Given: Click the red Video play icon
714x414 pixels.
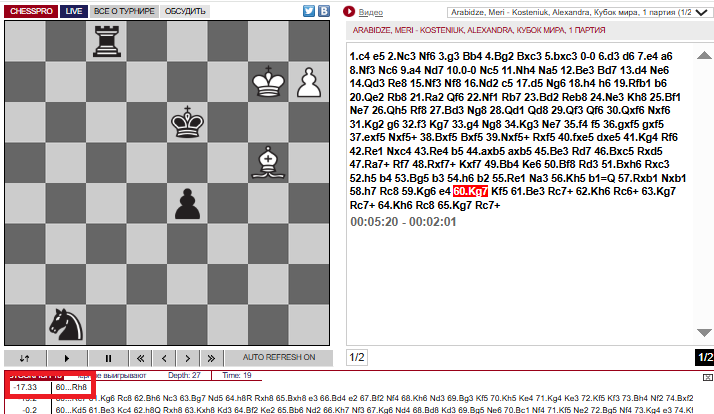Looking at the screenshot, I should [x=349, y=12].
